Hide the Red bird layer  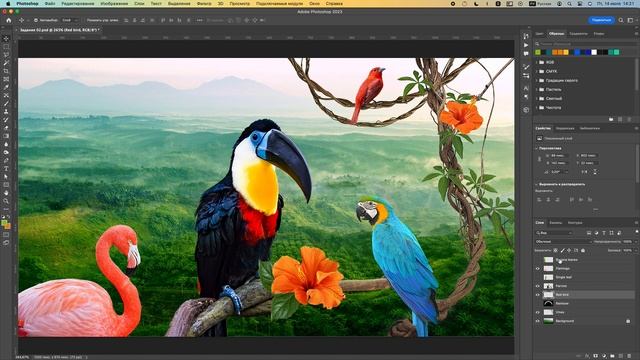tap(538, 295)
